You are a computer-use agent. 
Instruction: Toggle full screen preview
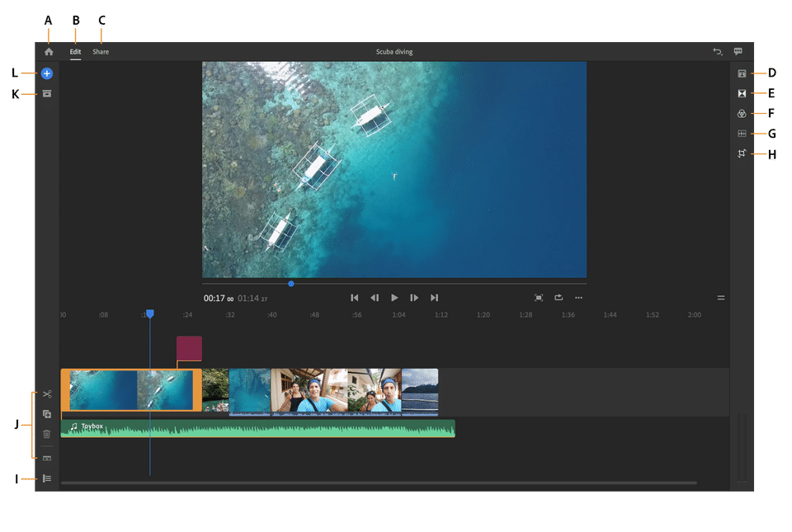[x=539, y=298]
